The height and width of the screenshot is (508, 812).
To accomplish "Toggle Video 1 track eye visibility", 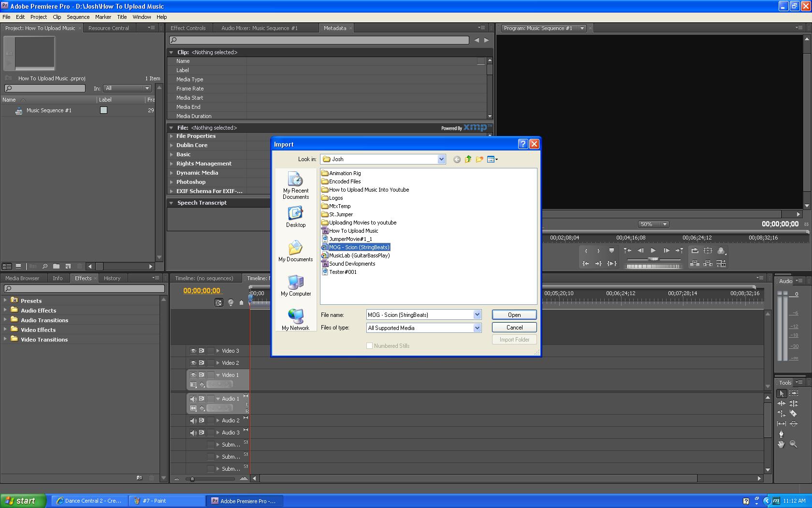I will (x=193, y=375).
